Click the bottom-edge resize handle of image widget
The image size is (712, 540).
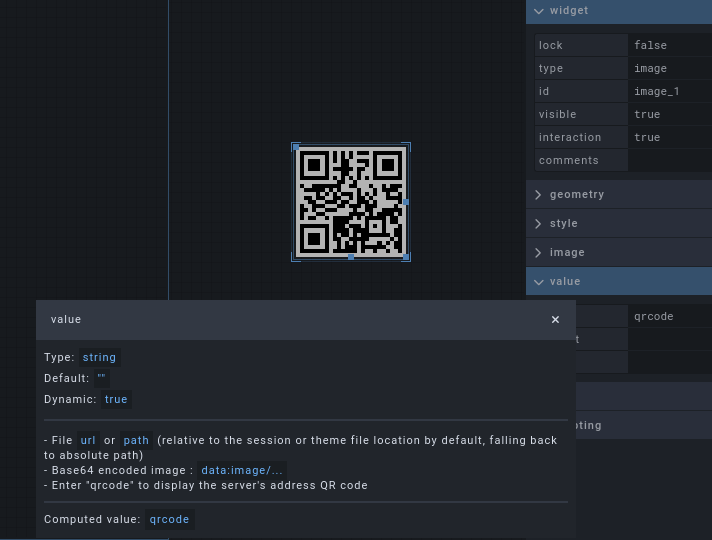point(351,257)
